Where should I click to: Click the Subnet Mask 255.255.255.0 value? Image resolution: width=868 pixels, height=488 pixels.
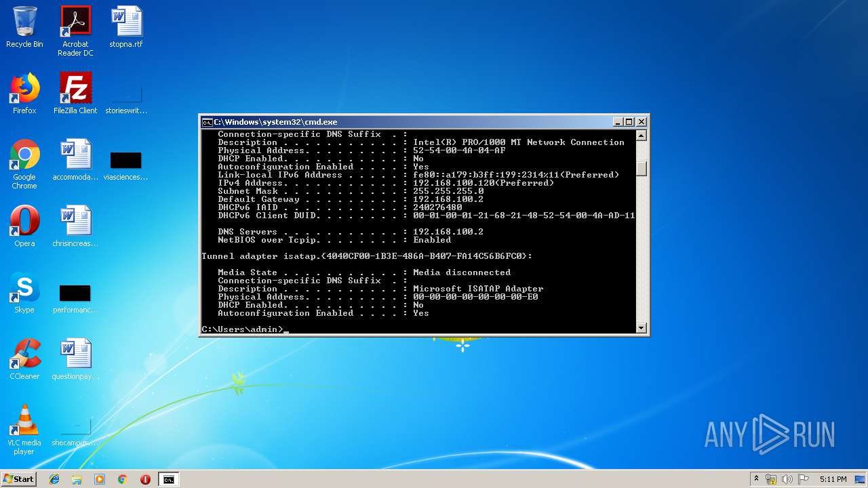click(x=448, y=191)
